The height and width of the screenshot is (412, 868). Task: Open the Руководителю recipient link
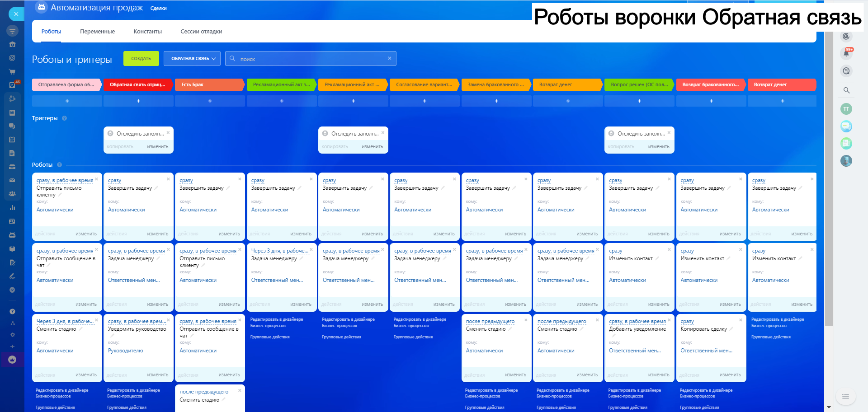click(x=126, y=351)
